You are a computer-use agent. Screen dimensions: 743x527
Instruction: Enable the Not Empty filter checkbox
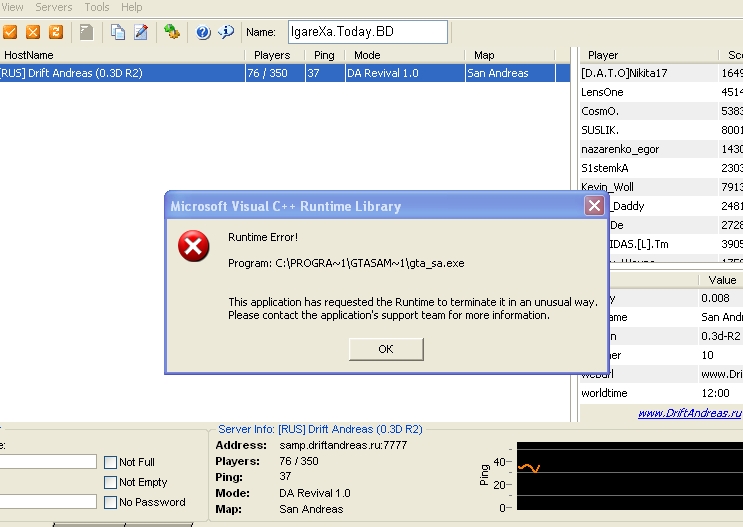click(x=110, y=482)
